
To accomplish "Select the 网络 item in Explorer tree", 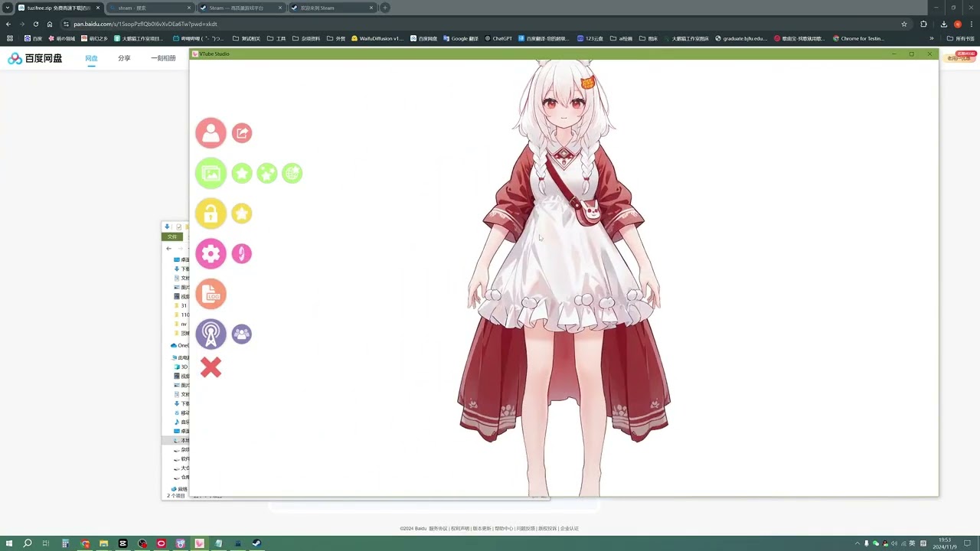I will pyautogui.click(x=180, y=489).
